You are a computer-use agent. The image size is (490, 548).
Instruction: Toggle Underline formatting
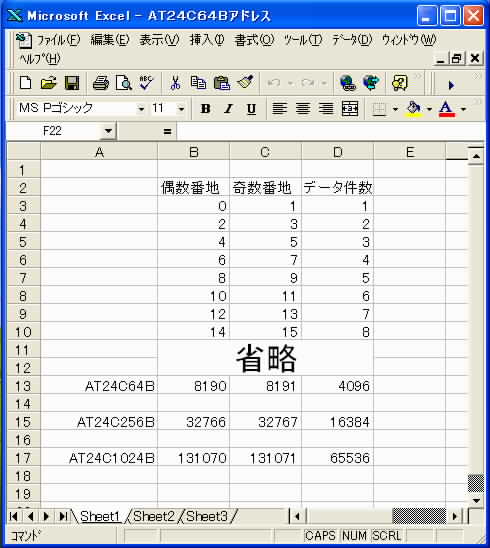coord(251,109)
